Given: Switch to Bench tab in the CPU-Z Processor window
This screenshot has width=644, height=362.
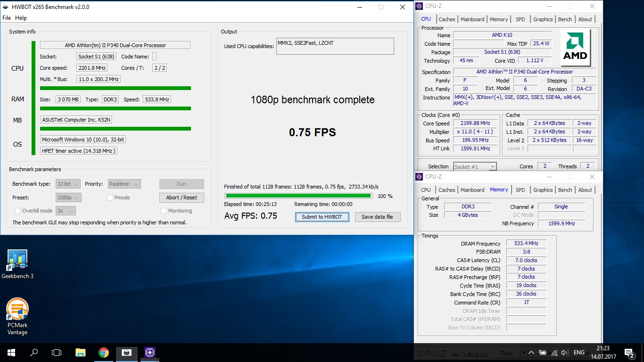Looking at the screenshot, I should (565, 19).
